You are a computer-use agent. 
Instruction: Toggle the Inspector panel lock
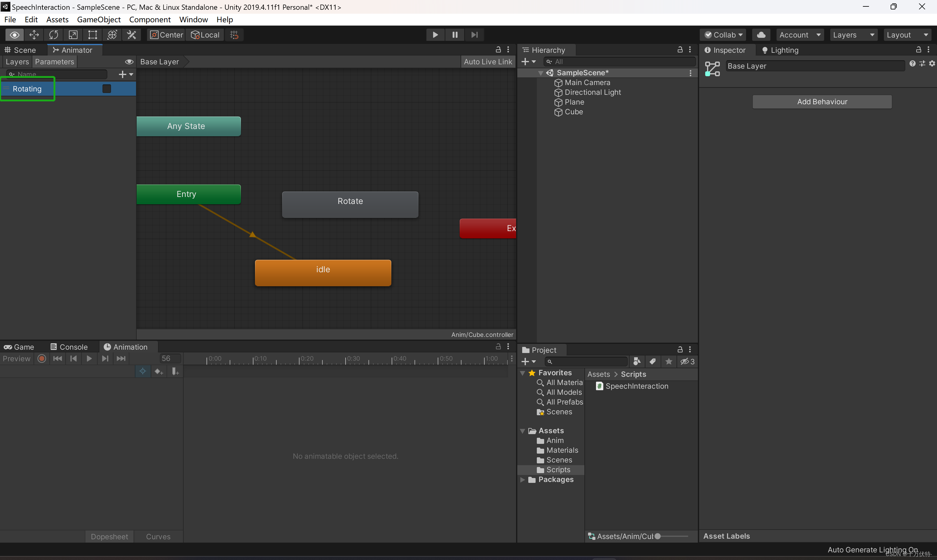pos(918,50)
